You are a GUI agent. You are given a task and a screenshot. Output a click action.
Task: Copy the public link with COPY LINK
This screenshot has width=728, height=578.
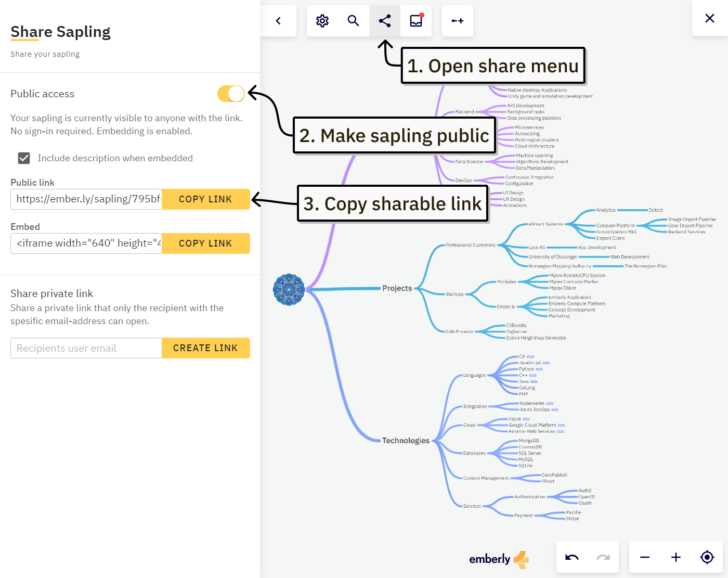(205, 199)
